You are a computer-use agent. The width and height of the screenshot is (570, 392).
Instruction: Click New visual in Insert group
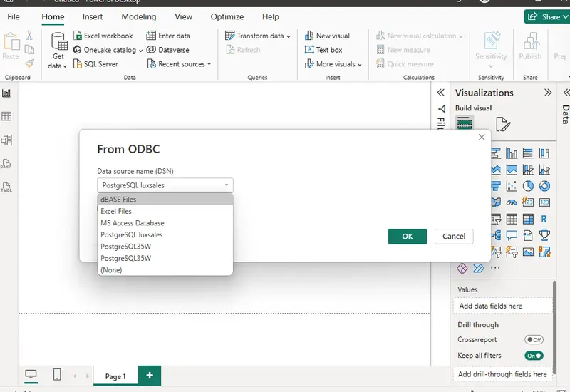[328, 36]
